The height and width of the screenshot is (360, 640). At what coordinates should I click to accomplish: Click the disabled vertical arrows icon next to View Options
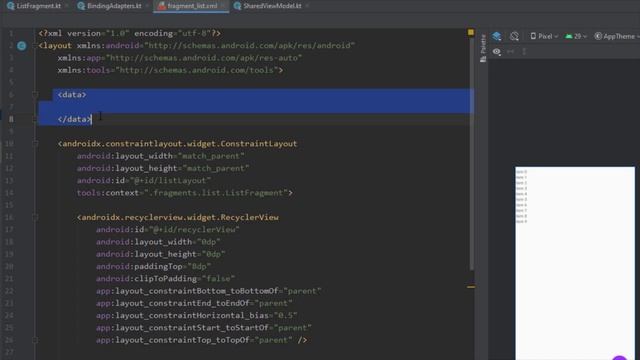(x=524, y=52)
